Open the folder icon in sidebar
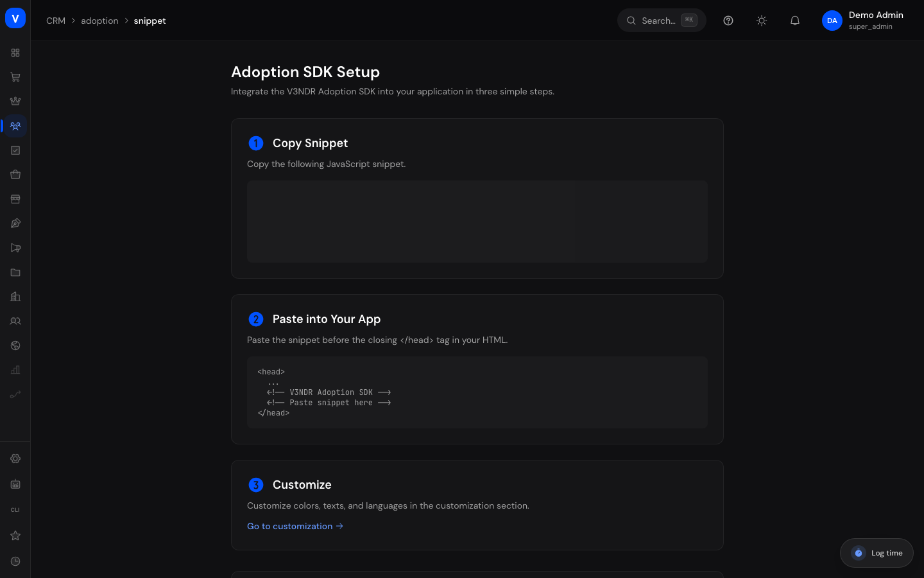 (x=15, y=272)
